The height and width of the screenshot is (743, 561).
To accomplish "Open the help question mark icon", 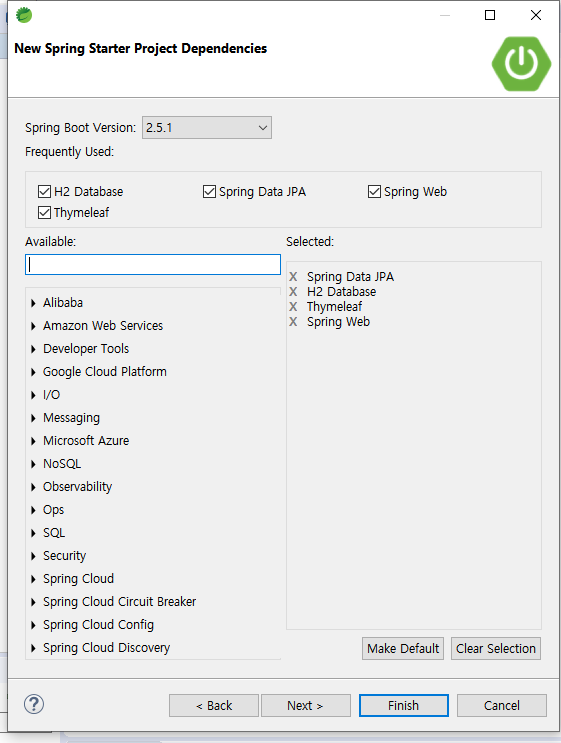I will pos(34,704).
